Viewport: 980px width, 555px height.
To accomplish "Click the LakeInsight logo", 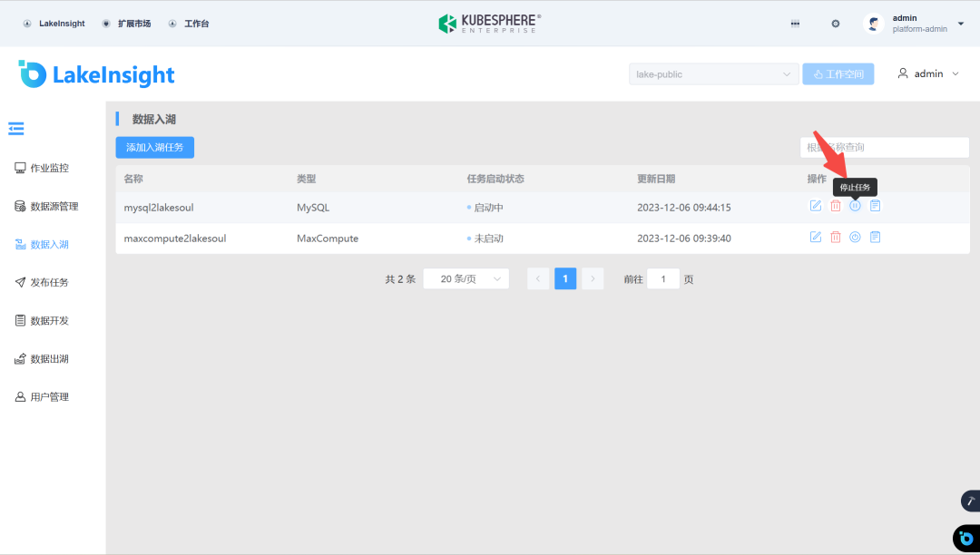I will point(97,74).
